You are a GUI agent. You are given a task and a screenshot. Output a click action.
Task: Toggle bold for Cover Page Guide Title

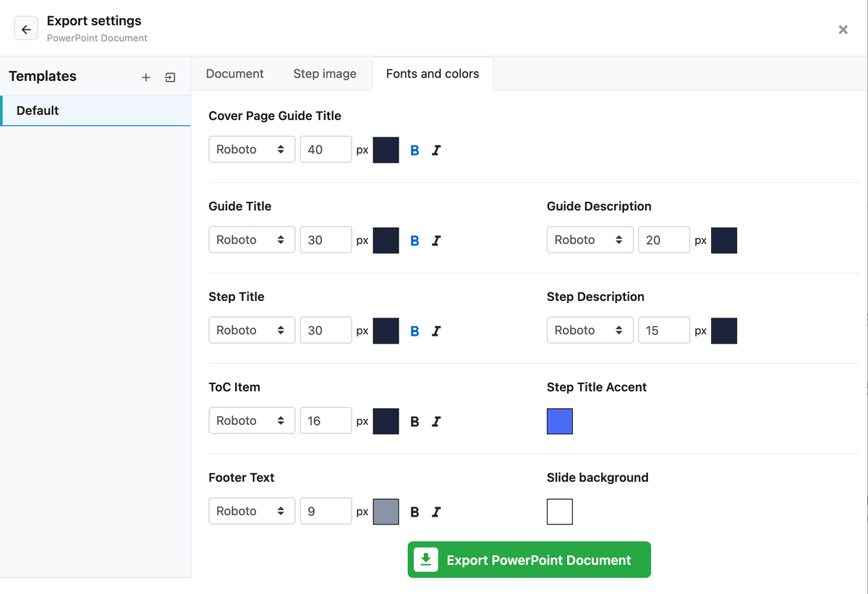[414, 150]
